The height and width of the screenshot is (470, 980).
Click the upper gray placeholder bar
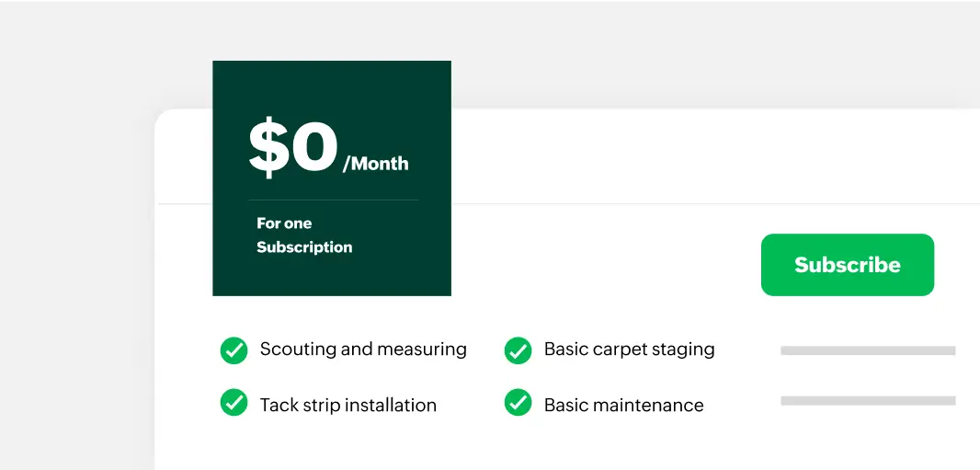[x=867, y=350]
